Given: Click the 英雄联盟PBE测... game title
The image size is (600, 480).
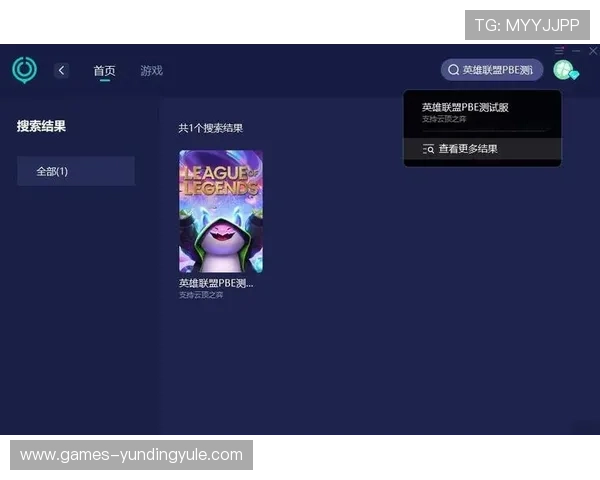Looking at the screenshot, I should coord(216,283).
